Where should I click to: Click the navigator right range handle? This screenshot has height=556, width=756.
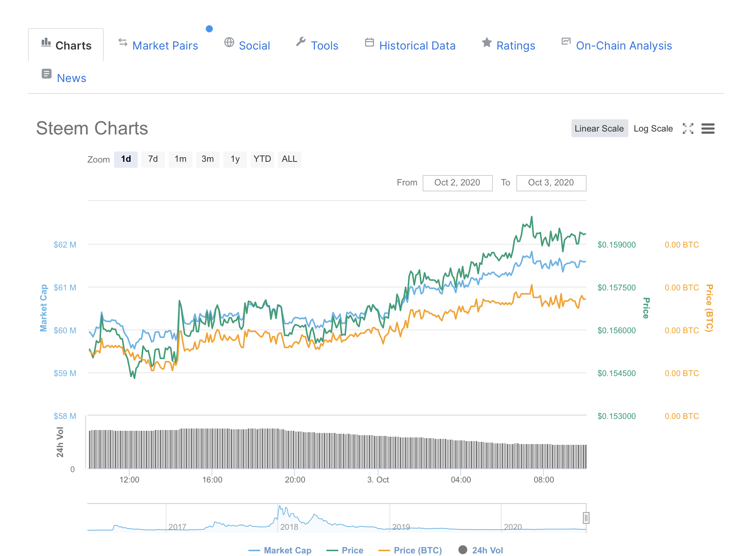[x=586, y=518]
